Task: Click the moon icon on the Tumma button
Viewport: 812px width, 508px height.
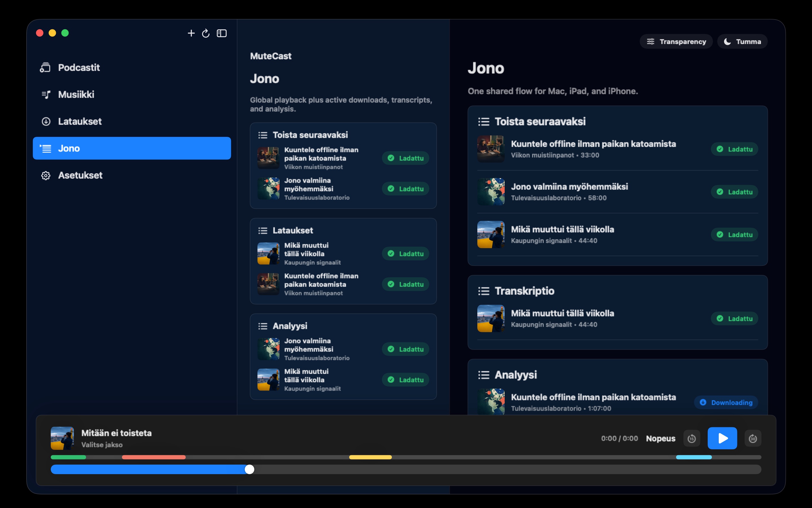Action: (727, 41)
